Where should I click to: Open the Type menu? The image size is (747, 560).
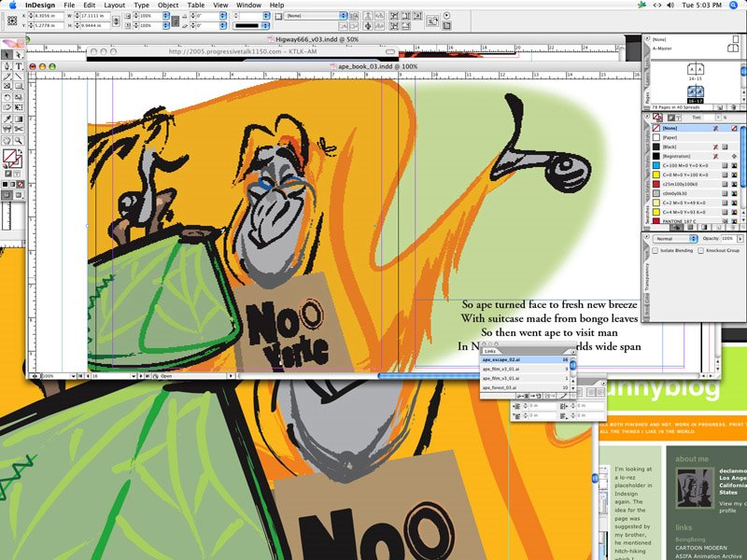[142, 6]
